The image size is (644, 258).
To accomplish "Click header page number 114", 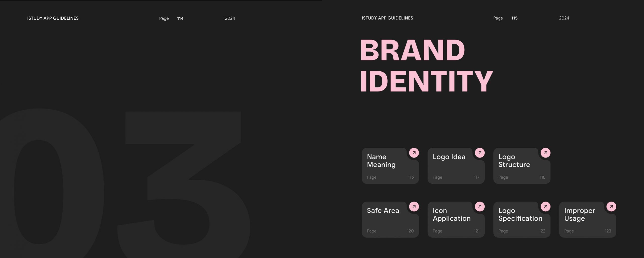I will (180, 18).
